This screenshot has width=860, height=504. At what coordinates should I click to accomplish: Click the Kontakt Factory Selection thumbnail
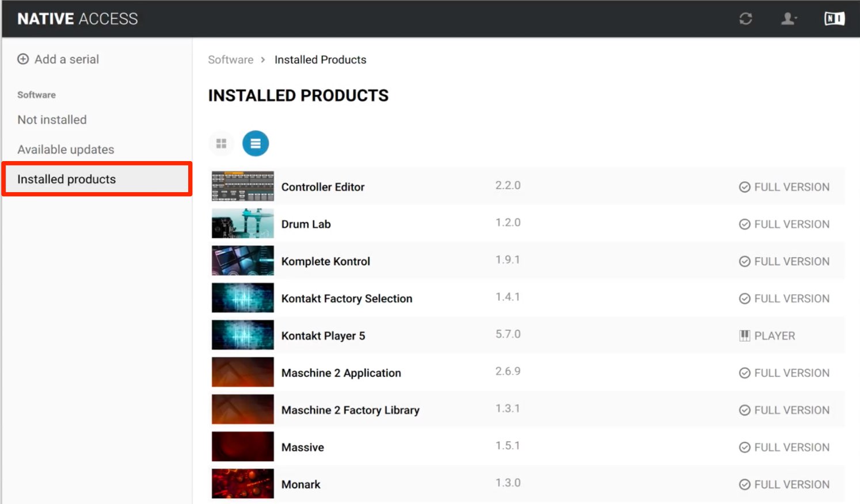coord(242,298)
